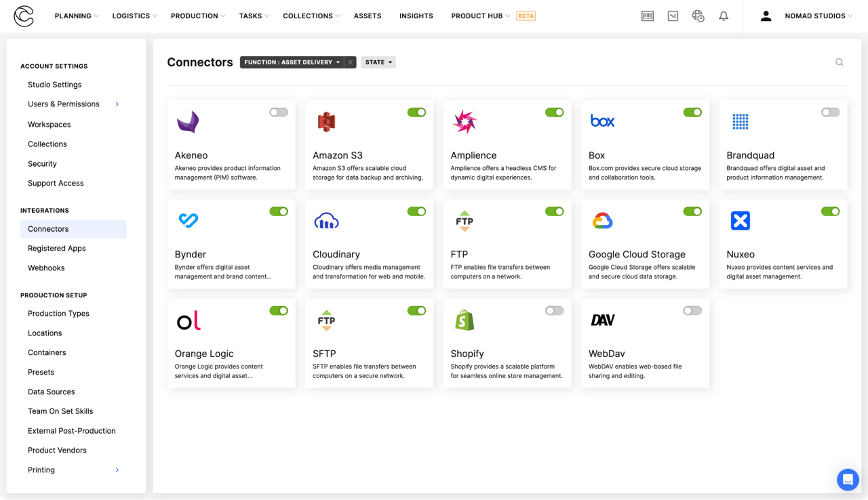Enable the Akeneo connector toggle
868x500 pixels.
(279, 112)
